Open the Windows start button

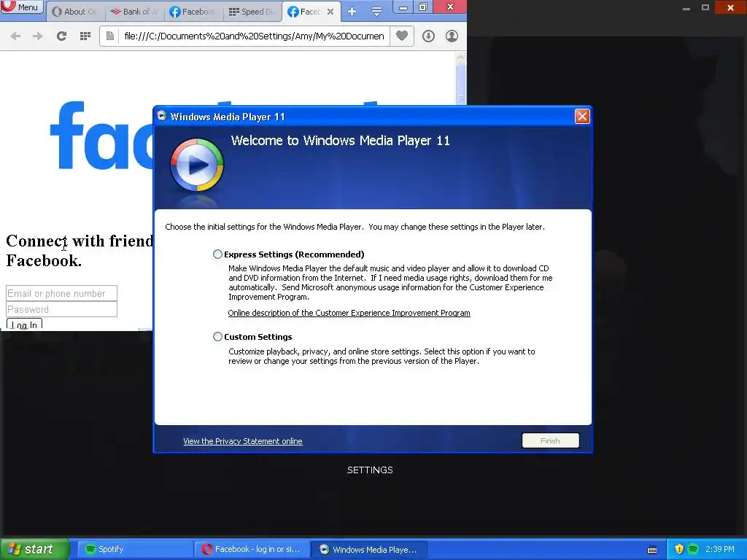point(34,549)
